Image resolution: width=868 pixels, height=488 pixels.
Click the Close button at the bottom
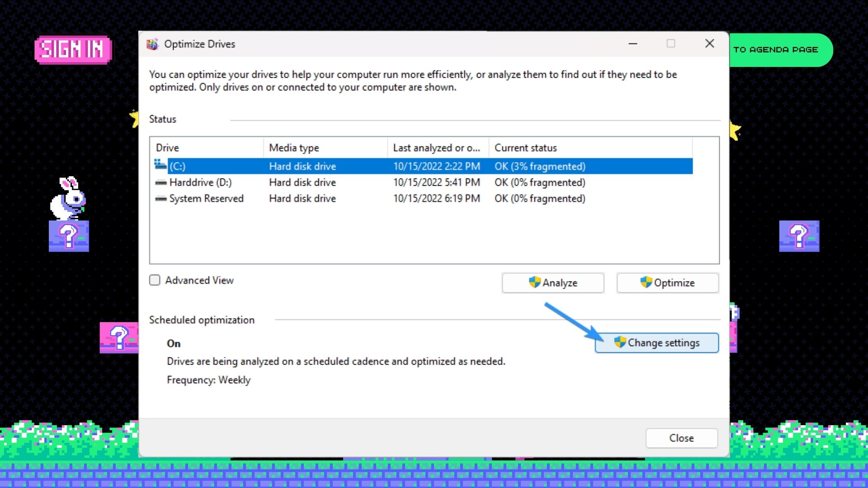pyautogui.click(x=681, y=438)
